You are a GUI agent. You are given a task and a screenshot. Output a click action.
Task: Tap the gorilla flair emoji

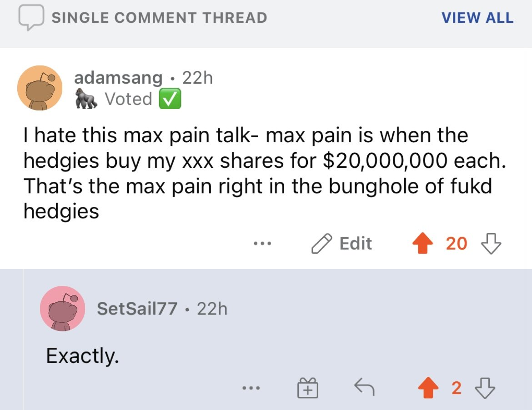tap(86, 99)
